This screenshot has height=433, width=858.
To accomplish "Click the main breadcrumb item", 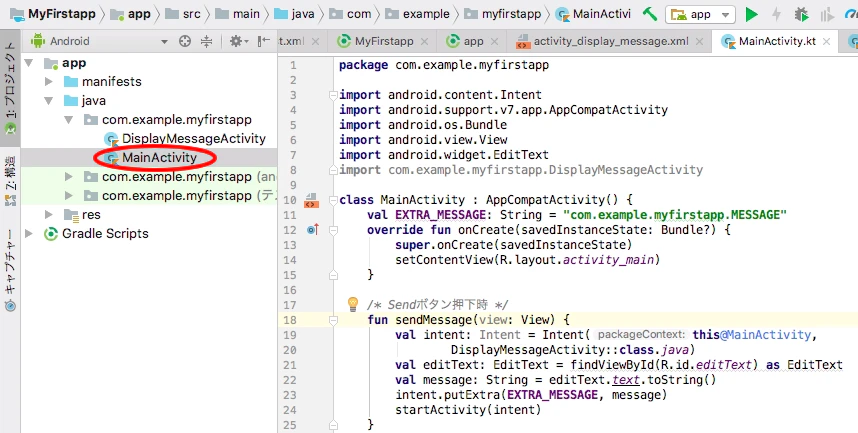I will click(238, 14).
